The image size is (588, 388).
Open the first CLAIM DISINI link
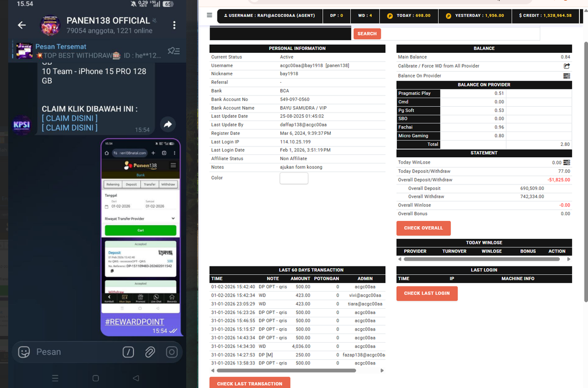tap(69, 118)
